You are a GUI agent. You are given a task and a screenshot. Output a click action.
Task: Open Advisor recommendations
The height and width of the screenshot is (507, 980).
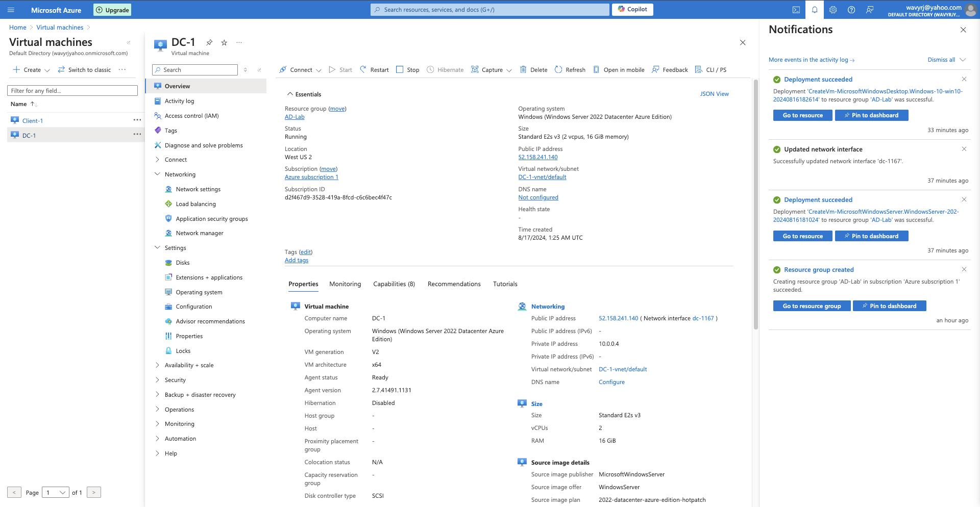(x=210, y=321)
